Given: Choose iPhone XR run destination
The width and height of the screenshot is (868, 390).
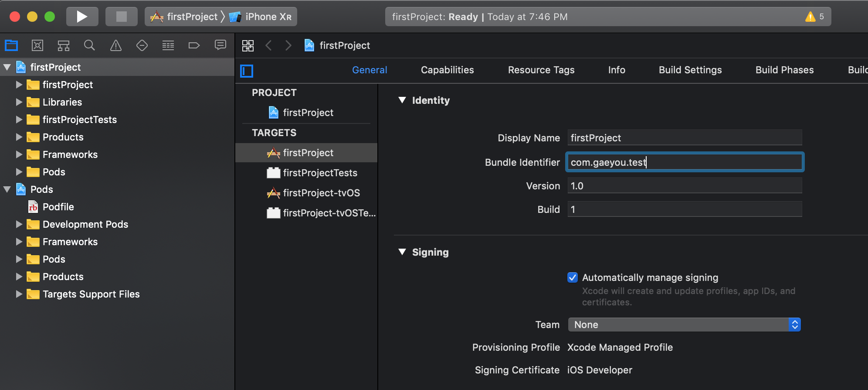Looking at the screenshot, I should click(x=261, y=17).
